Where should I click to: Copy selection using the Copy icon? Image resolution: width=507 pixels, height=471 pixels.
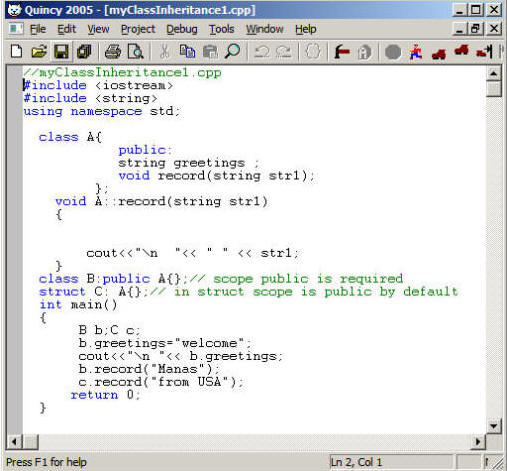click(x=187, y=52)
